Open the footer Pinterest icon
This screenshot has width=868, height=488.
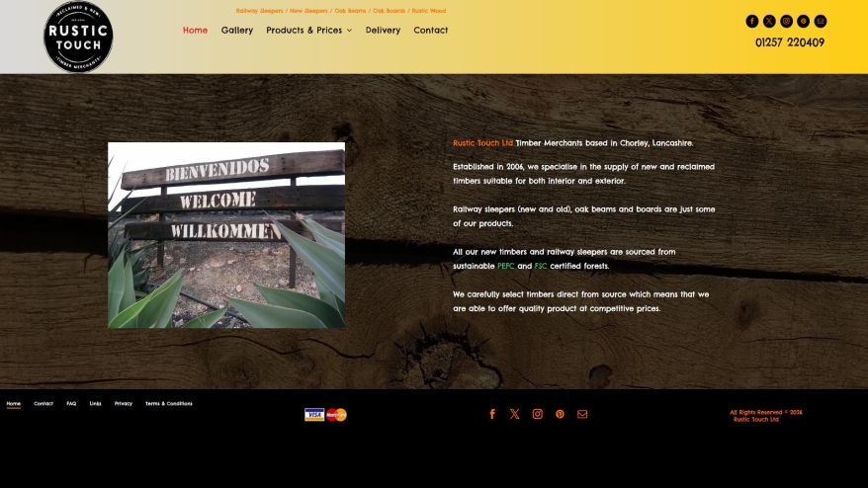pos(560,414)
